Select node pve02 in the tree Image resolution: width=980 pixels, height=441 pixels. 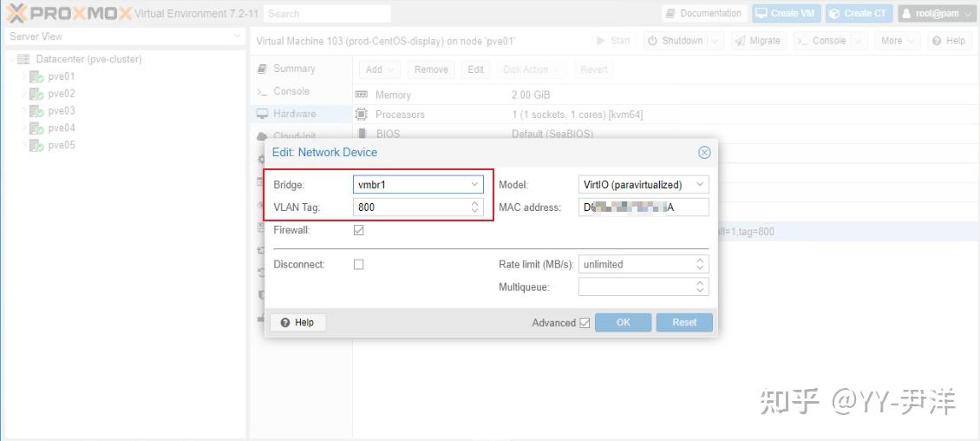click(62, 94)
